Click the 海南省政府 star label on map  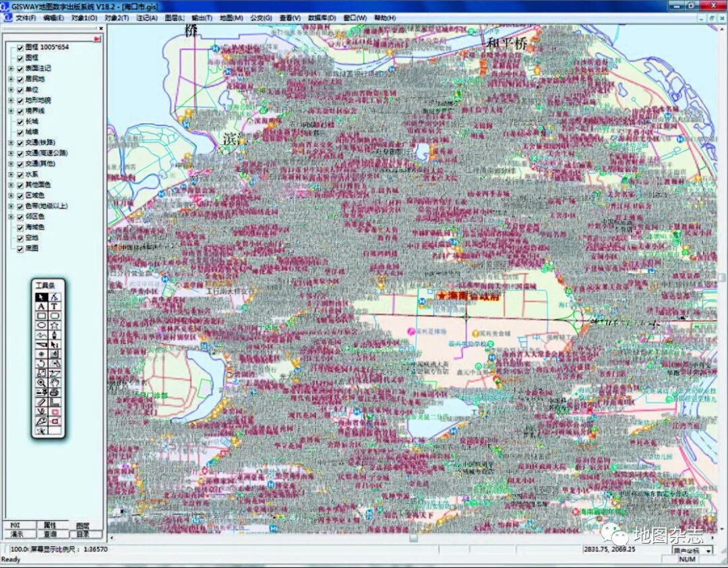pyautogui.click(x=467, y=295)
